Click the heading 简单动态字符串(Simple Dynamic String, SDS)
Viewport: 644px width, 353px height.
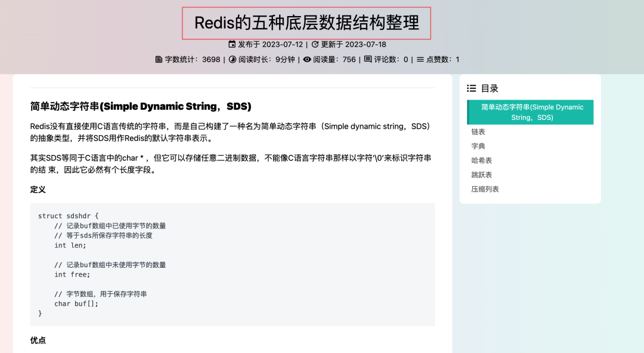click(141, 106)
